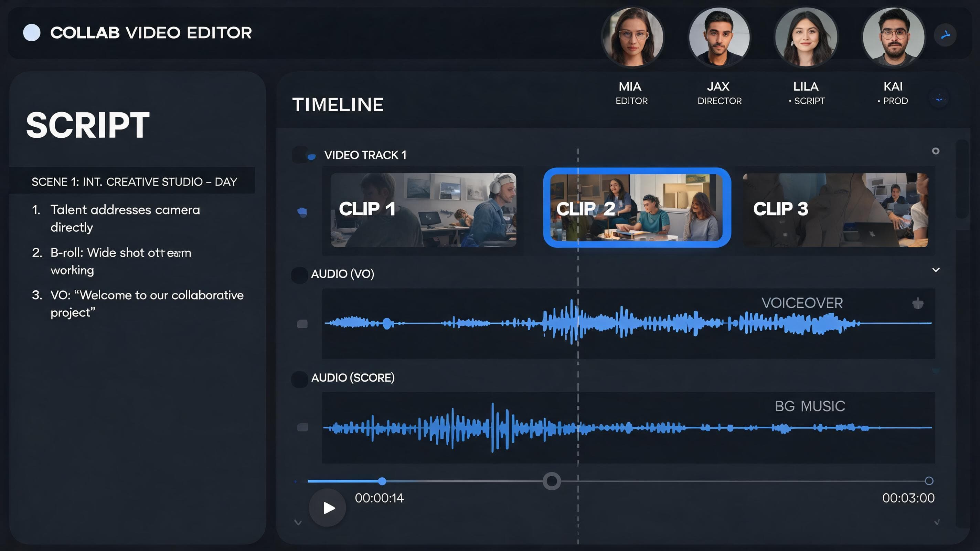Open Lila the script writer's avatar

(x=806, y=37)
